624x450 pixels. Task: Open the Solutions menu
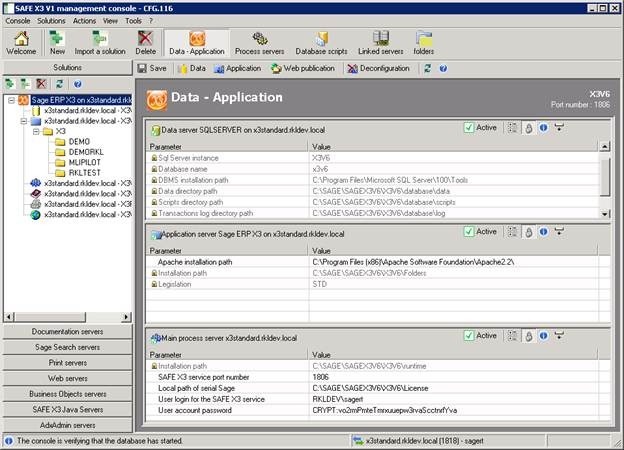click(51, 20)
